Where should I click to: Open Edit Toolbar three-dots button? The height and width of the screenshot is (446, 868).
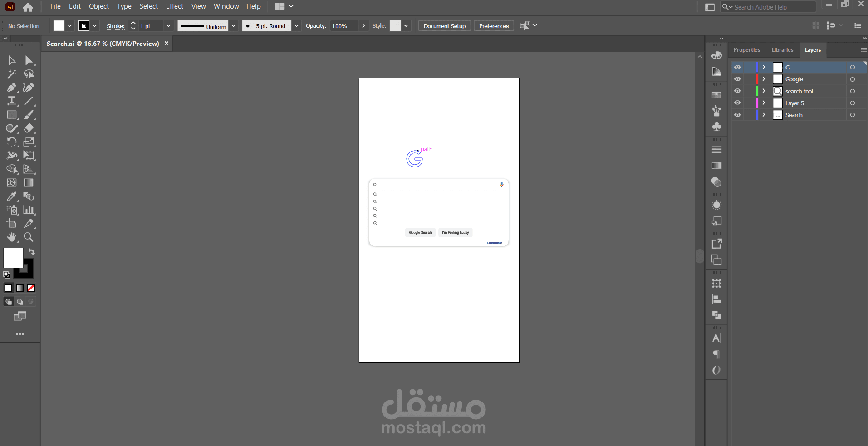coord(20,334)
